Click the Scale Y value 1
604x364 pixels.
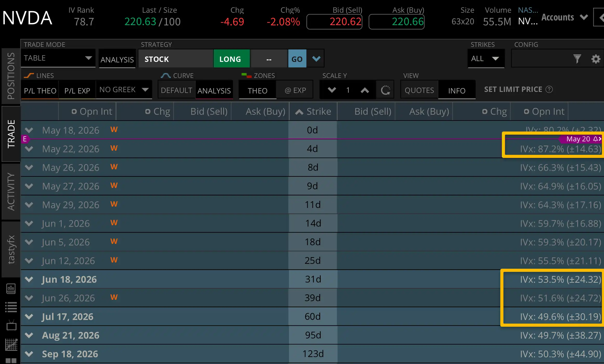point(348,90)
